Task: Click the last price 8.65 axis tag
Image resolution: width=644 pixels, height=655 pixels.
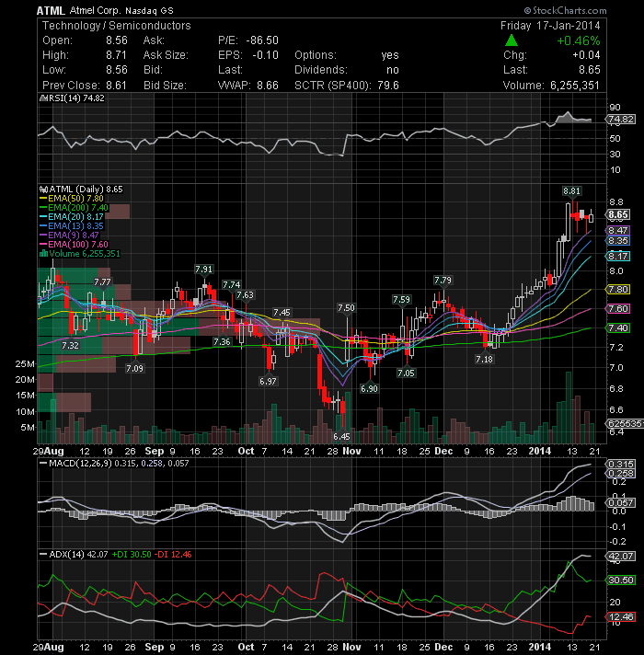Action: point(618,215)
